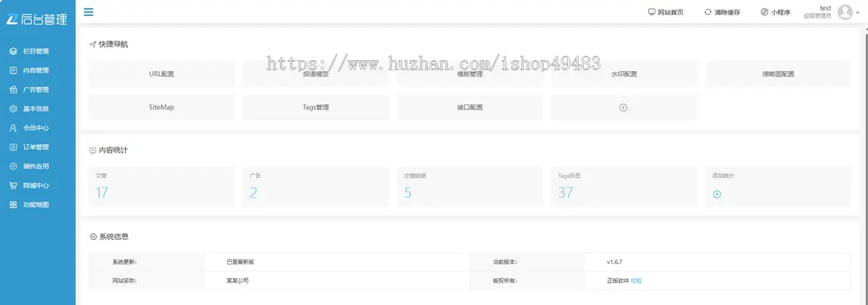The image size is (868, 305).
Task: Click the 商城中心 cart icon
Action: 13,185
